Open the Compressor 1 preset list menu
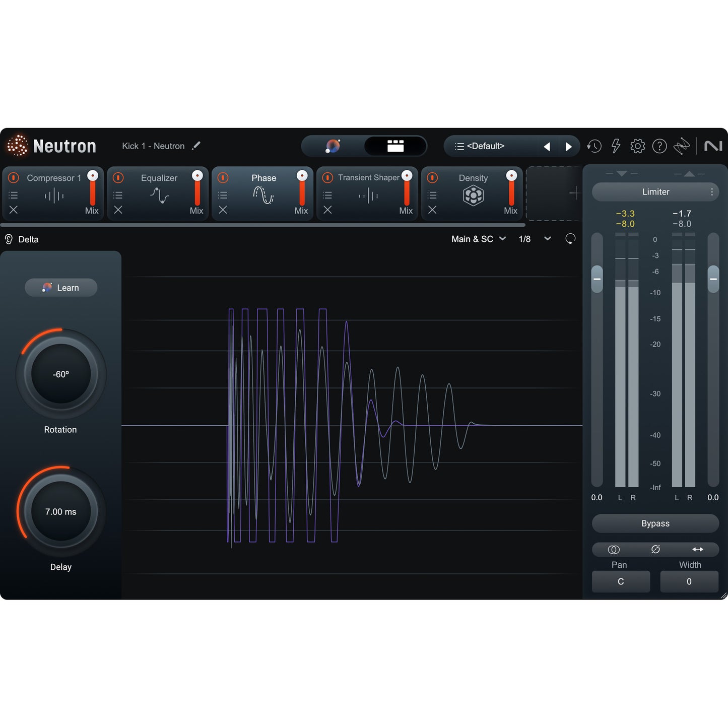Screen dimensions: 728x728 pyautogui.click(x=13, y=195)
